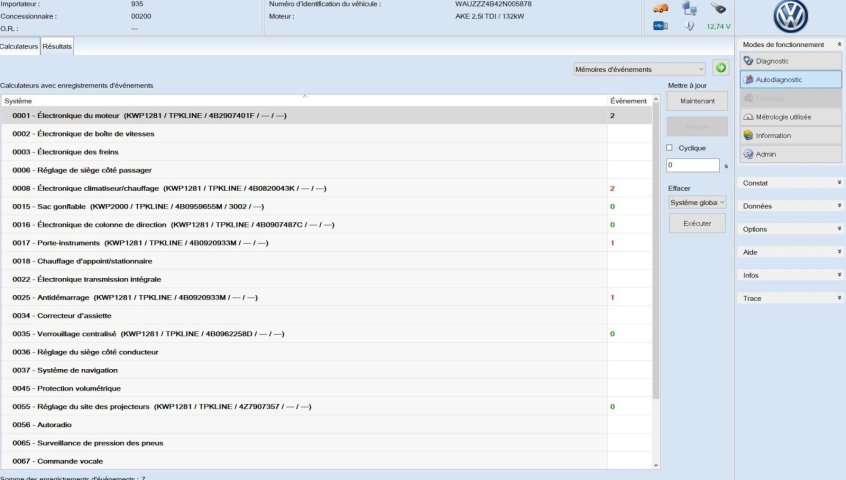846x480 pixels.
Task: Click event count 2 for climatiseur/chauffage
Action: (x=612, y=188)
